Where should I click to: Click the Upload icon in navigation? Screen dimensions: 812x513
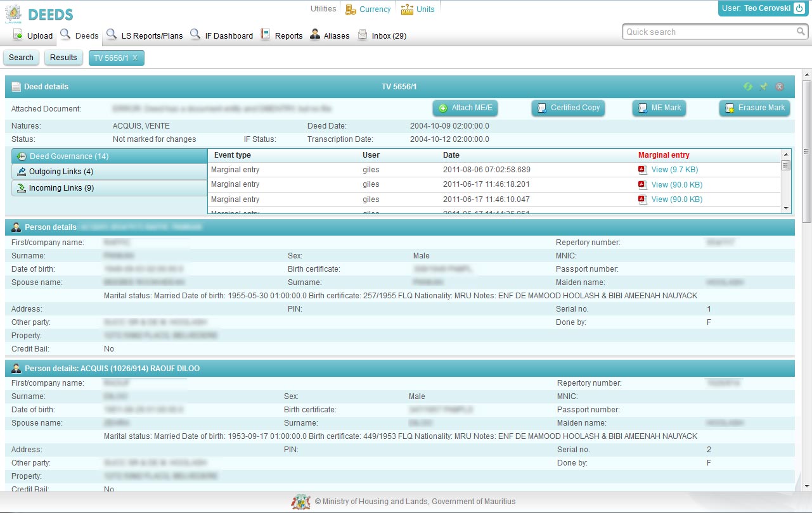18,35
